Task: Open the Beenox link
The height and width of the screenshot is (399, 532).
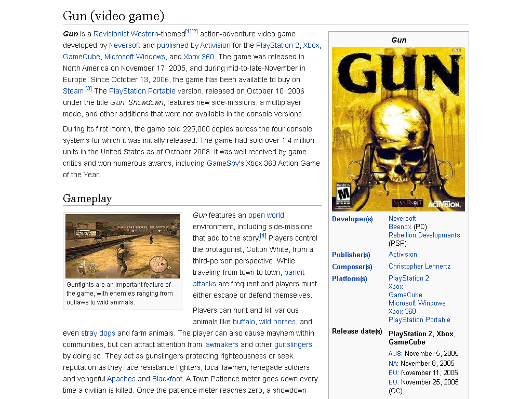Action: coord(400,227)
